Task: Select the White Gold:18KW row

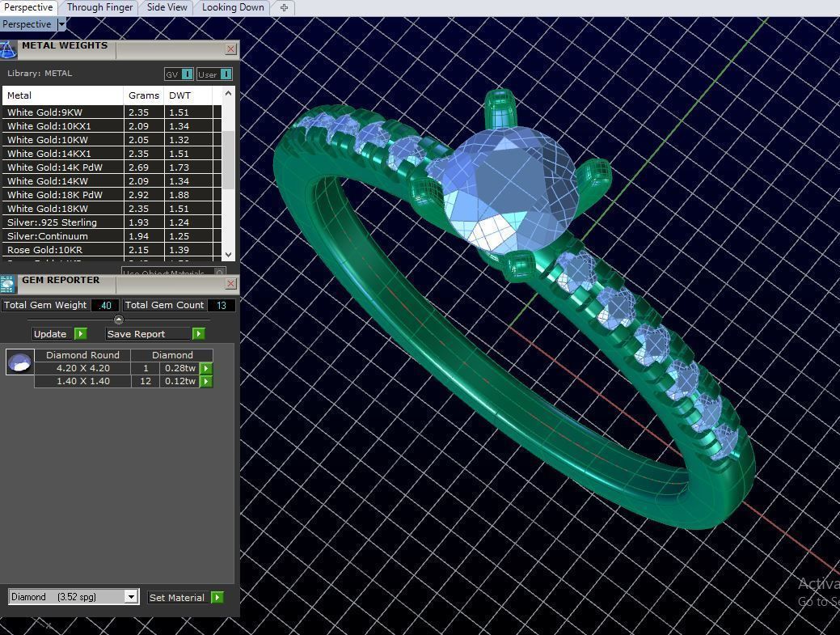Action: pyautogui.click(x=112, y=209)
